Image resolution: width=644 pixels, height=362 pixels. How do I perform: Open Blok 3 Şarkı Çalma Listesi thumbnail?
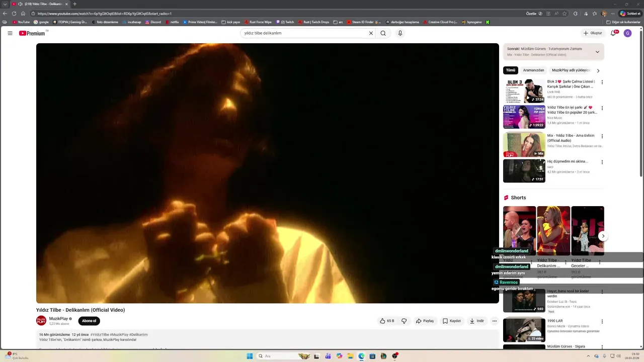[x=524, y=91]
